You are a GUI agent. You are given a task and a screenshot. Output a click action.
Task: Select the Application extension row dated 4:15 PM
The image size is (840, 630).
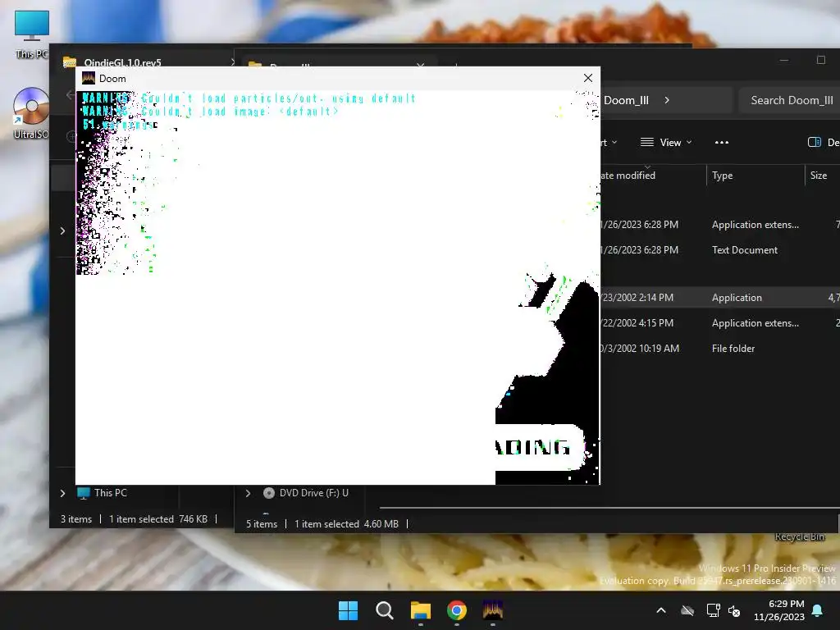click(x=719, y=323)
